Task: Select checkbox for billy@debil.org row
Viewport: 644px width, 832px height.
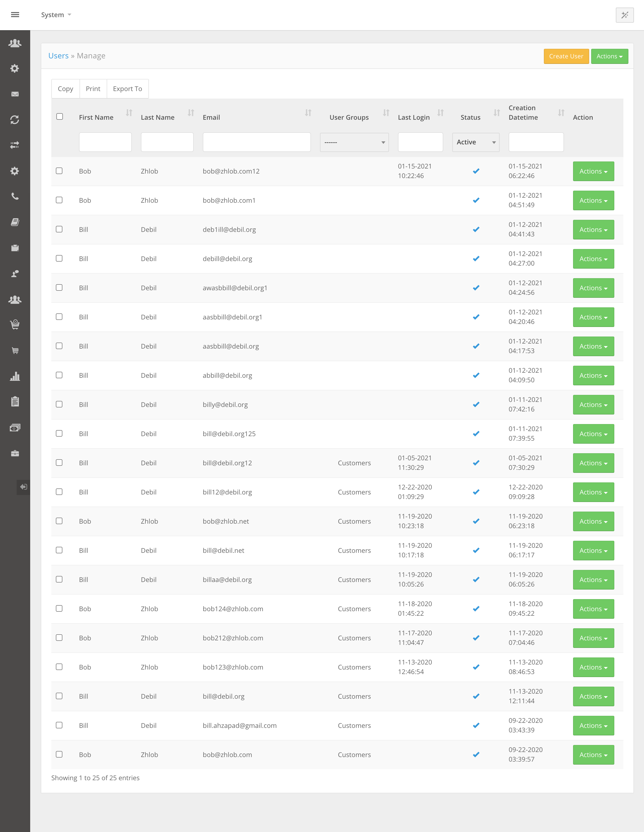Action: pyautogui.click(x=59, y=404)
